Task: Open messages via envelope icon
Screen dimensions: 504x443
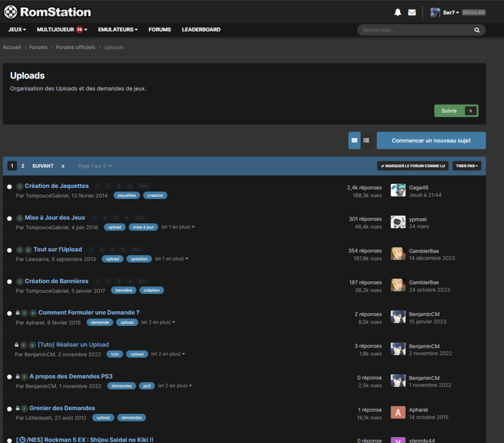Action: pyautogui.click(x=411, y=11)
